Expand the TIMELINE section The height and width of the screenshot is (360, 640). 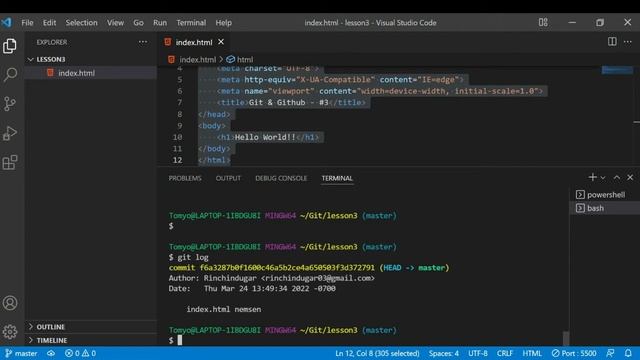(x=91, y=340)
